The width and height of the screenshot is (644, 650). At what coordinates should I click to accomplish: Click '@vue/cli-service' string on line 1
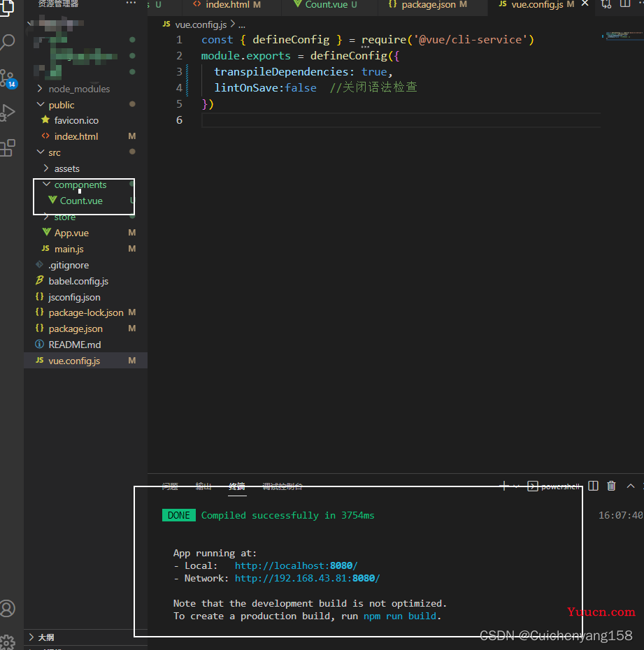471,40
